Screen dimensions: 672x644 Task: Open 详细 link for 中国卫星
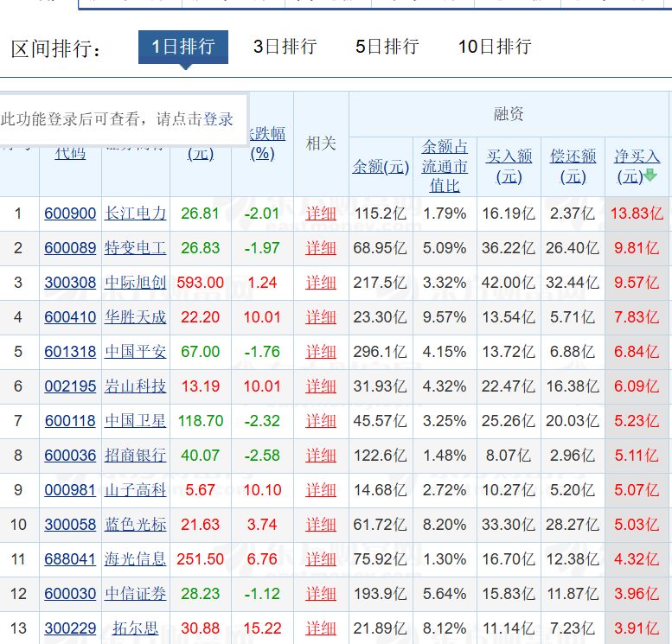[x=321, y=421]
